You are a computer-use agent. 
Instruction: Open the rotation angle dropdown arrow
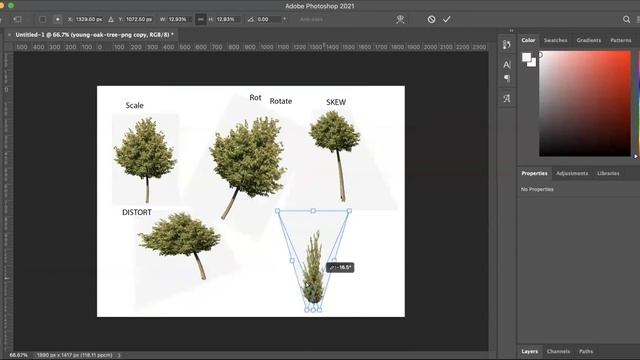point(284,19)
